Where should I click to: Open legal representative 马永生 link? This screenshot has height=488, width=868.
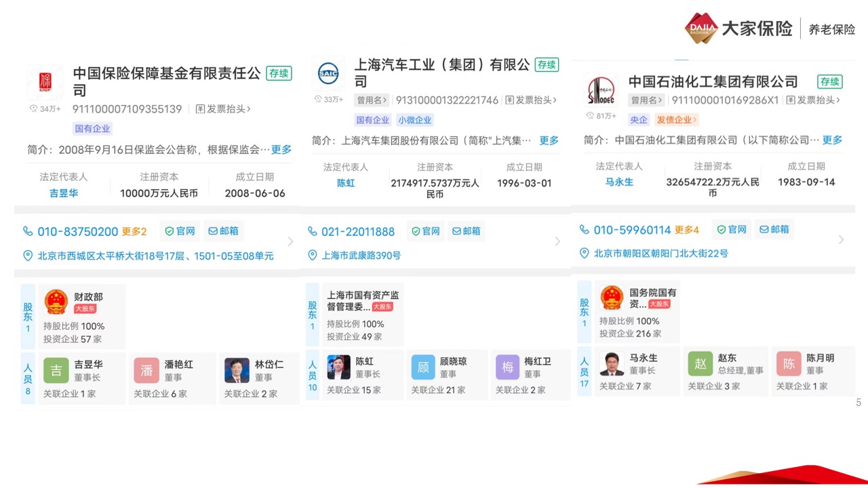[x=619, y=182]
